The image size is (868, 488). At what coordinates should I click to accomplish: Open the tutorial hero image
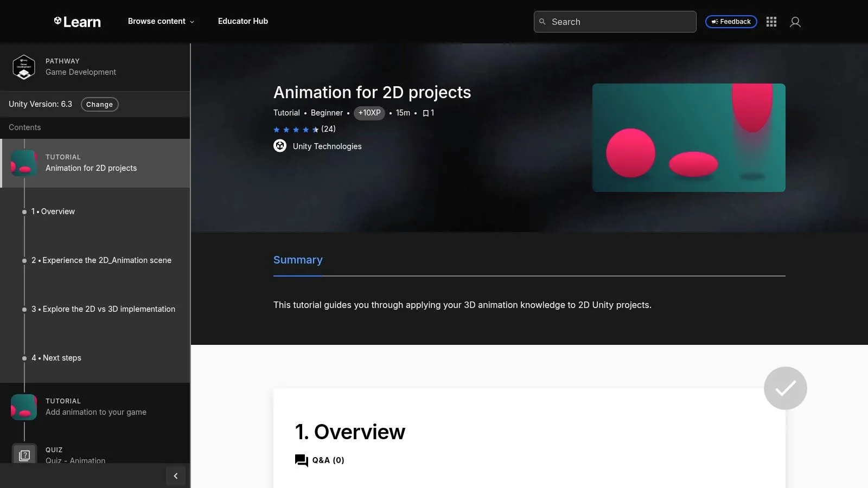click(689, 138)
